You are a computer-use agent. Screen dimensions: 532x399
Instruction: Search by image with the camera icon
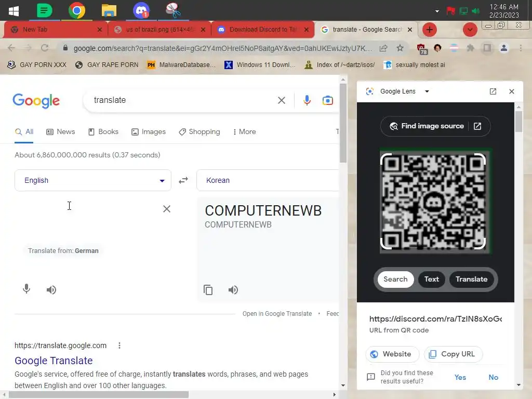click(327, 100)
